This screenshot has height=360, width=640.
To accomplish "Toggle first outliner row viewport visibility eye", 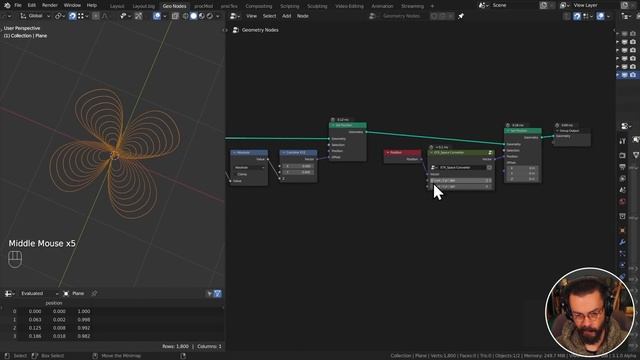I will (624, 33).
